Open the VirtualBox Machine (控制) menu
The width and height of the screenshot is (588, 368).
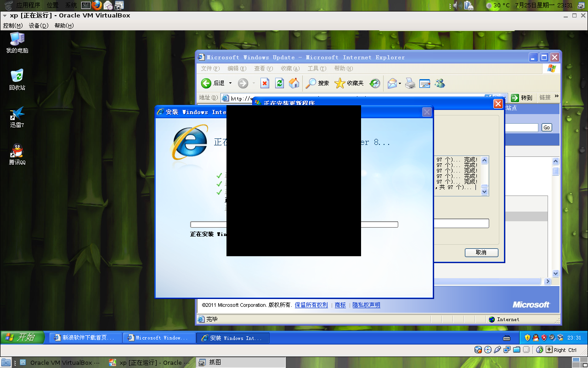tap(13, 26)
